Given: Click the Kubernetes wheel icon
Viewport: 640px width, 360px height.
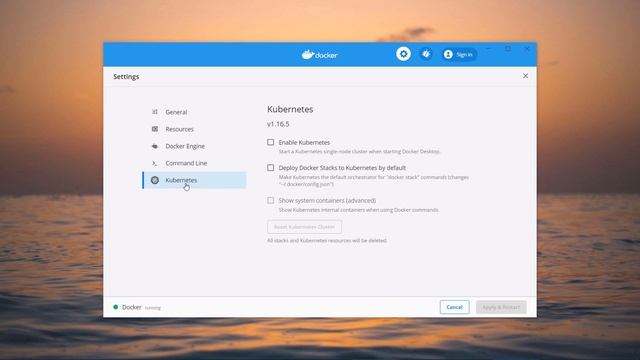Looking at the screenshot, I should pos(155,180).
